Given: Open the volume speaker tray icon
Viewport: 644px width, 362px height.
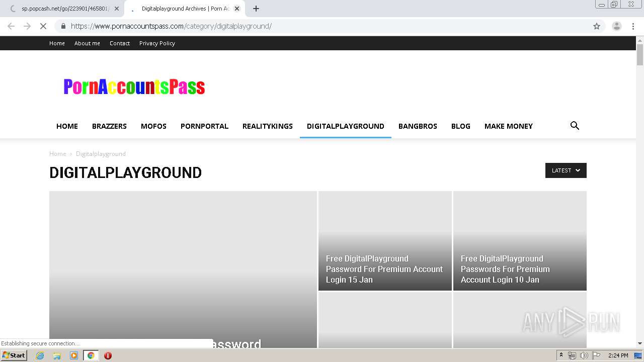Looking at the screenshot, I should [584, 355].
